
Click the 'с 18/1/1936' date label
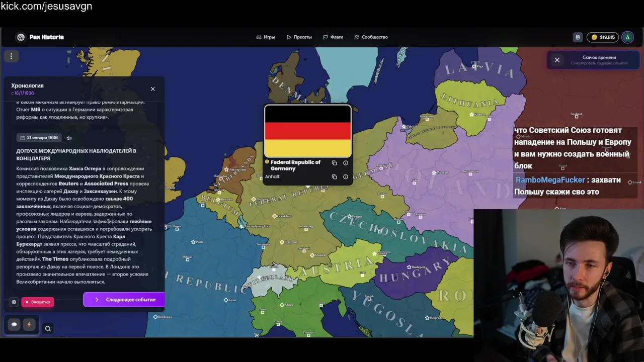tap(23, 93)
